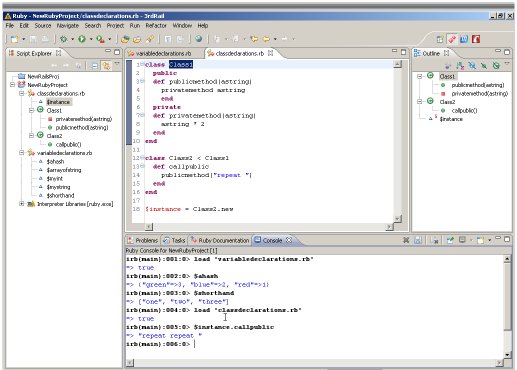Maximize the Console view panel
Viewport: 517px width, 370px height.
click(507, 239)
